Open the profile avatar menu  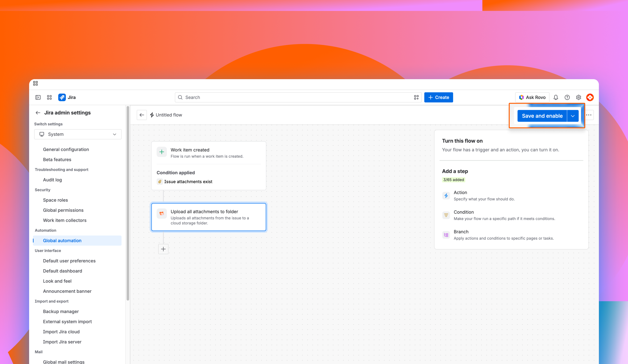pyautogui.click(x=590, y=97)
